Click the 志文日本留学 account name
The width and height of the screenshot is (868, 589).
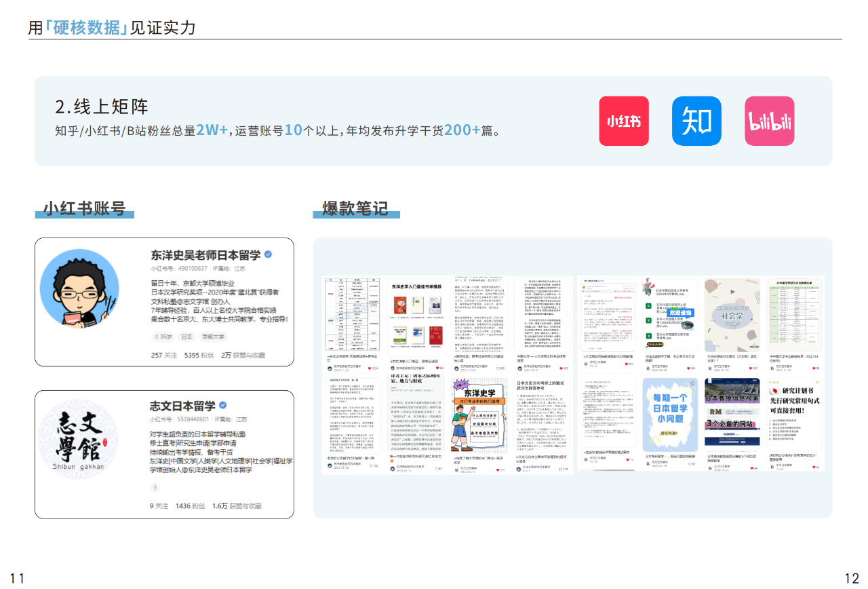point(183,406)
